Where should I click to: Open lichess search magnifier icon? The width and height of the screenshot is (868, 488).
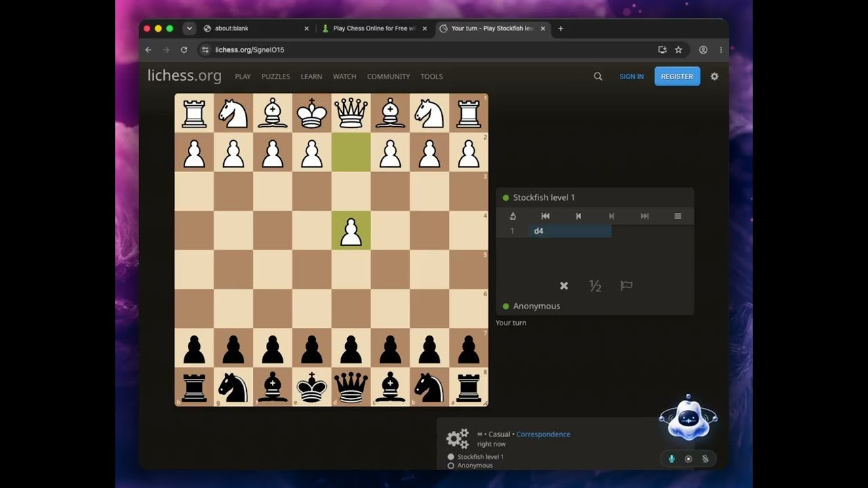click(598, 77)
